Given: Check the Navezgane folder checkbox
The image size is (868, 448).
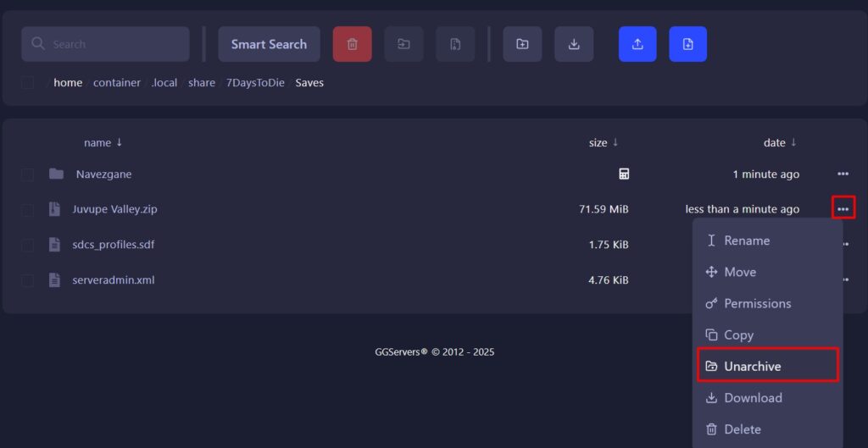Looking at the screenshot, I should click(x=28, y=174).
